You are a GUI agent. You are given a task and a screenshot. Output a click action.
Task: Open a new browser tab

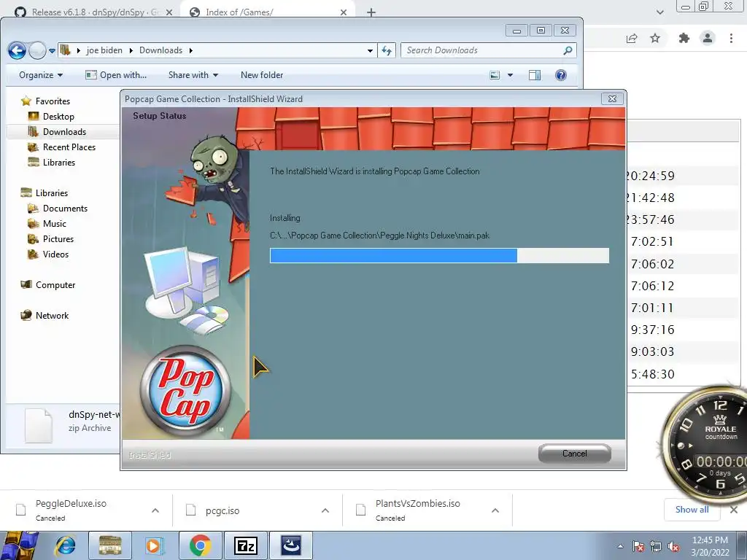tap(371, 12)
